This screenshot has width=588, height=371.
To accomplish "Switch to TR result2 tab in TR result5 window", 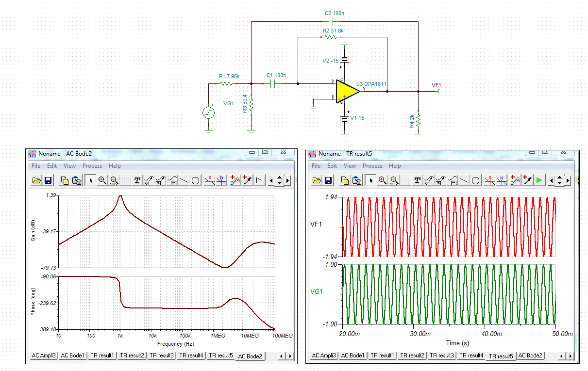I will click(412, 355).
